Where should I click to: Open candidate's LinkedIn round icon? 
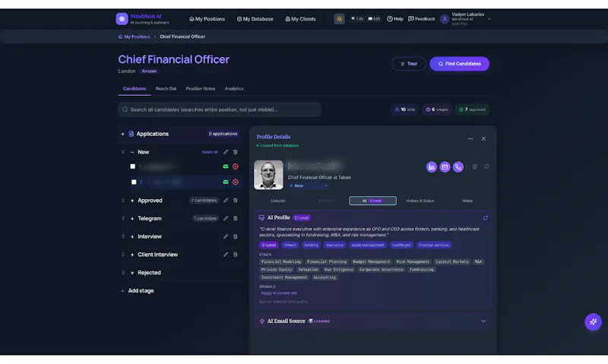[432, 167]
